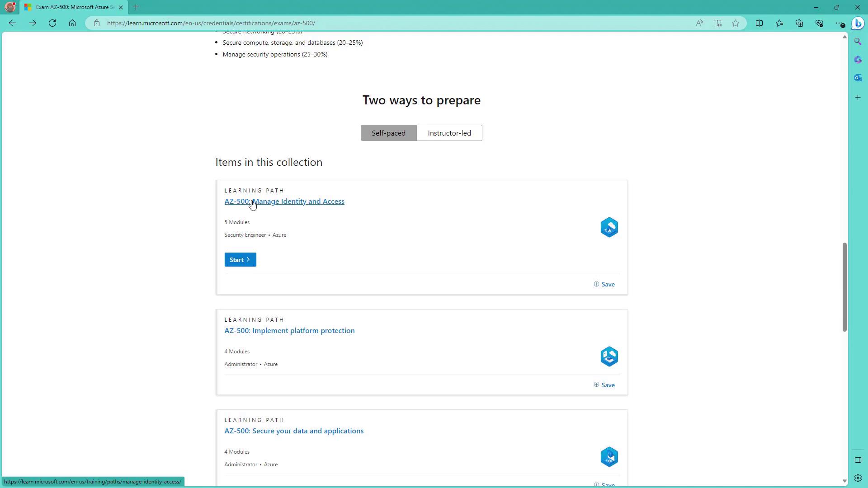Image resolution: width=868 pixels, height=488 pixels.
Task: Add page to favorites star icon
Action: click(736, 23)
